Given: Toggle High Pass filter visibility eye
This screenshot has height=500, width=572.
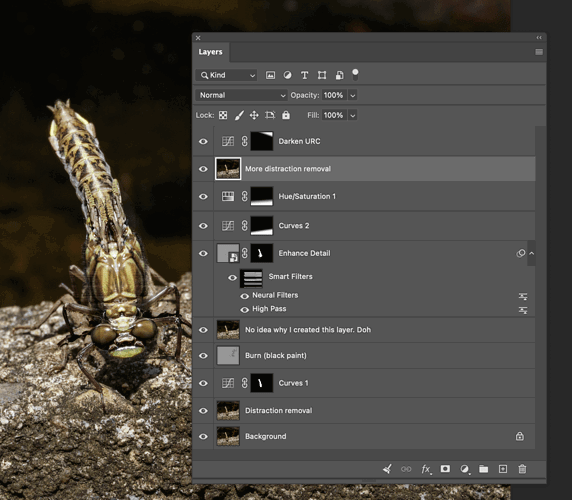Looking at the screenshot, I should coord(244,310).
